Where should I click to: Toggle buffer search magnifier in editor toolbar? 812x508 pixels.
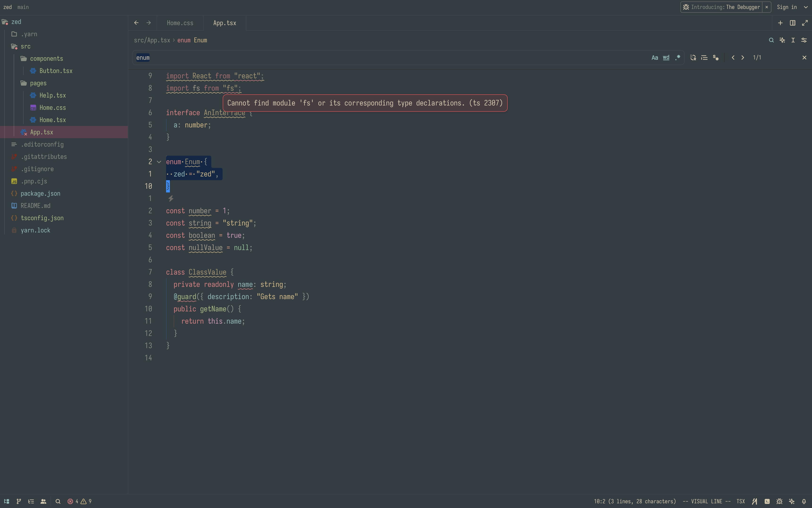[x=771, y=40]
